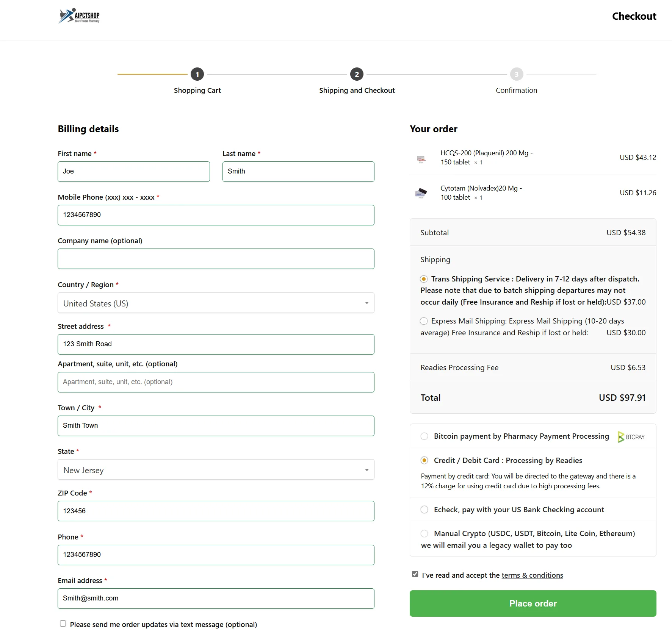Uncheck the terms & conditions checkbox
This screenshot has height=630, width=672.
(415, 574)
